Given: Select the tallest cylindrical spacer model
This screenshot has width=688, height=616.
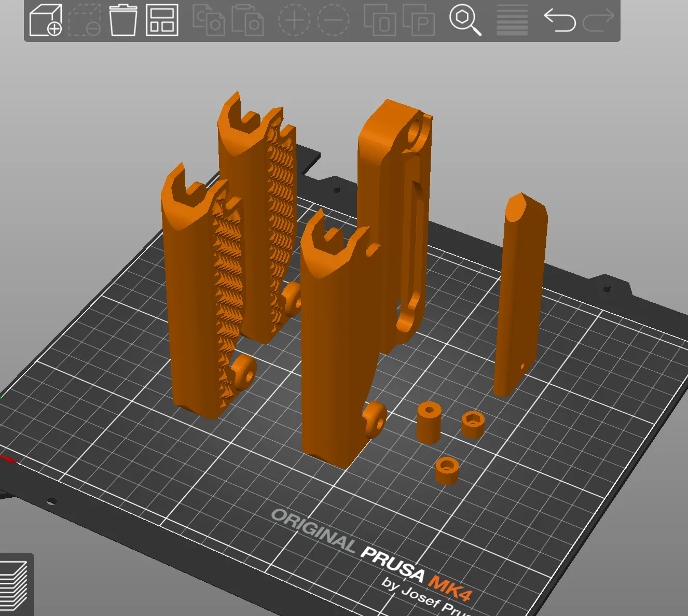Looking at the screenshot, I should click(x=429, y=423).
